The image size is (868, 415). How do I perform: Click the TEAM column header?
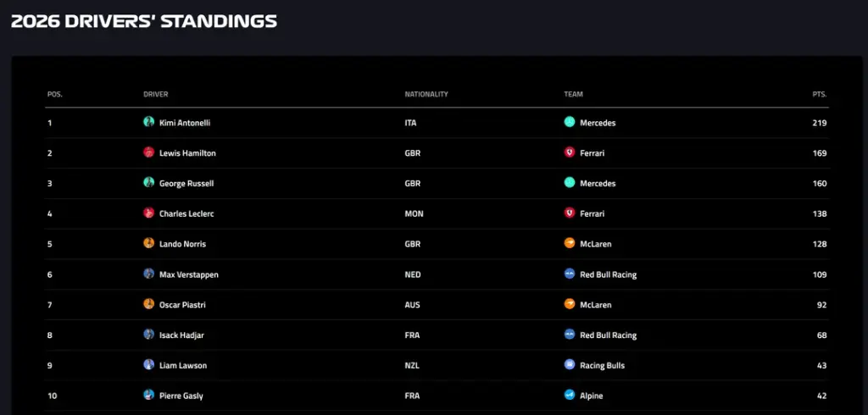(x=574, y=95)
